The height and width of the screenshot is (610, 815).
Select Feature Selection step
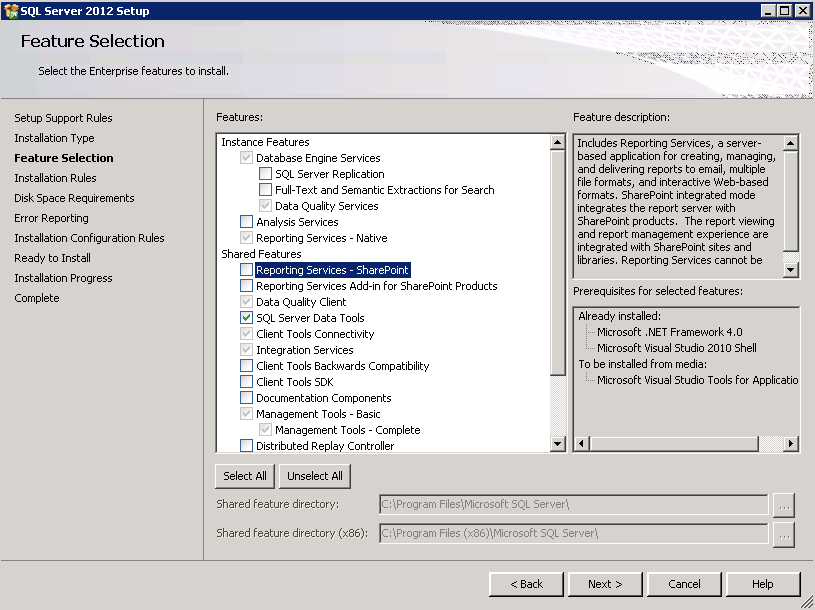(x=64, y=158)
